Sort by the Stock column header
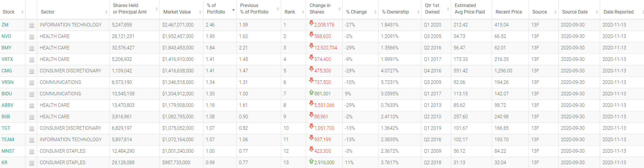 tap(9, 12)
